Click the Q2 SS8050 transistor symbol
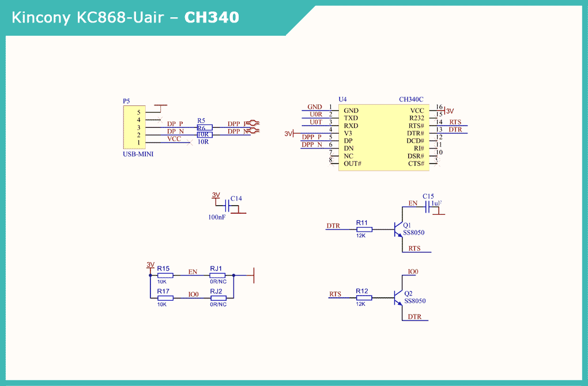Image resolution: width=588 pixels, height=386 pixels. coord(398,298)
